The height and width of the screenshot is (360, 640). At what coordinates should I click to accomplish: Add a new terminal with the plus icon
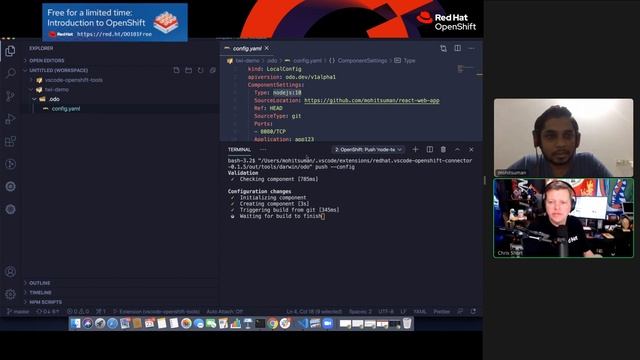tap(416, 149)
